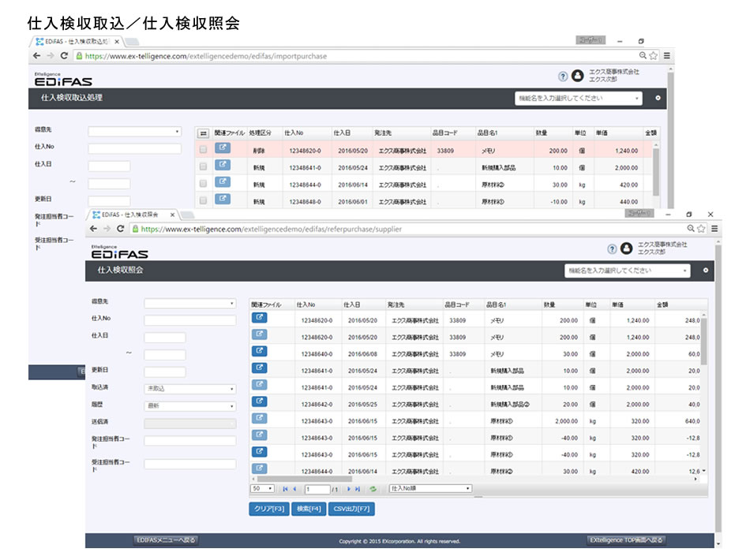
Task: Open related file for 12348640-0 in 仕入検収照会
Action: tap(259, 351)
